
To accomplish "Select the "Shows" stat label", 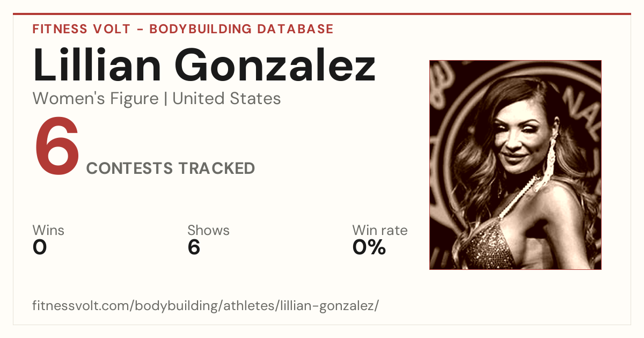I will [208, 230].
